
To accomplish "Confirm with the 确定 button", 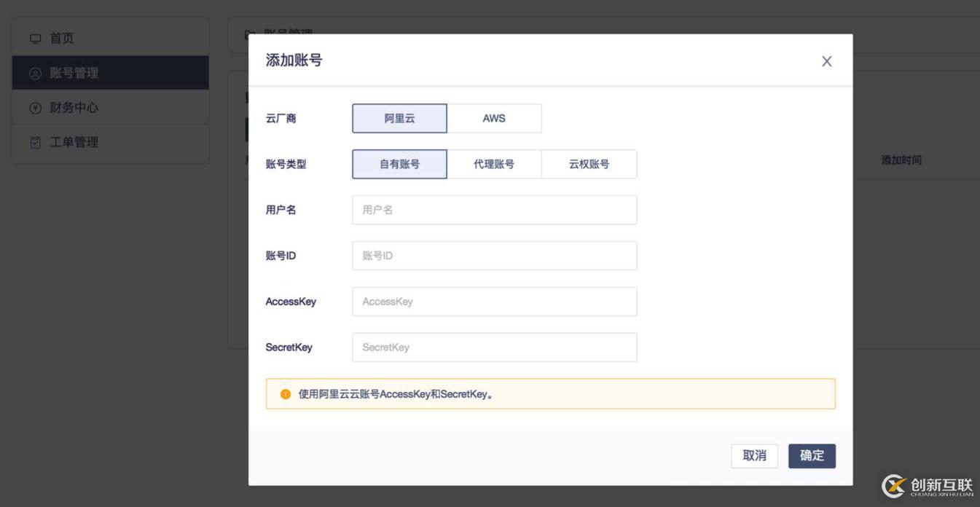I will 812,456.
